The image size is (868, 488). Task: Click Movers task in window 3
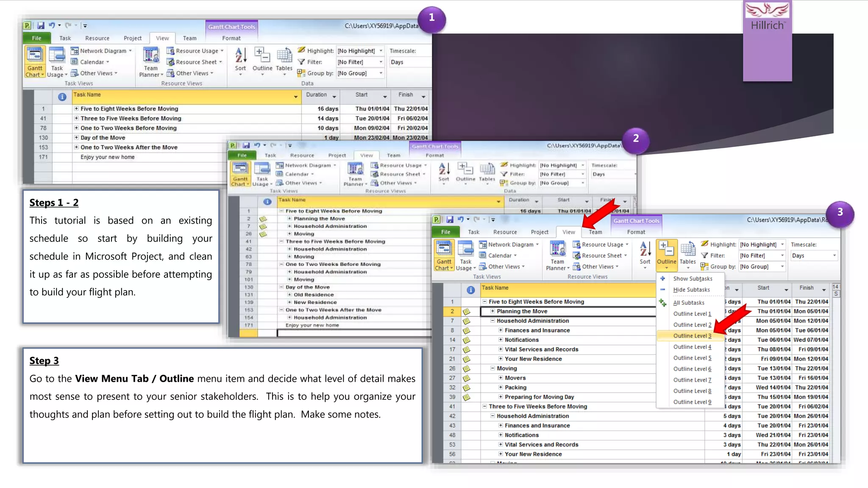click(515, 378)
